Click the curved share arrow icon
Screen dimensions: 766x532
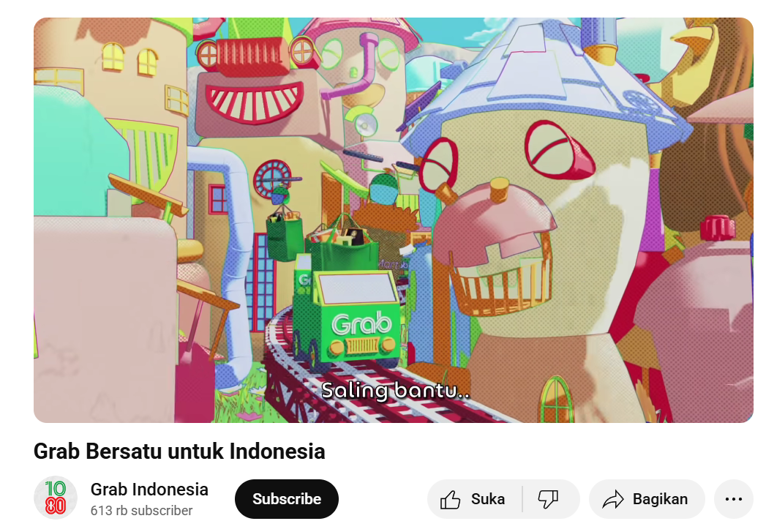tap(613, 499)
